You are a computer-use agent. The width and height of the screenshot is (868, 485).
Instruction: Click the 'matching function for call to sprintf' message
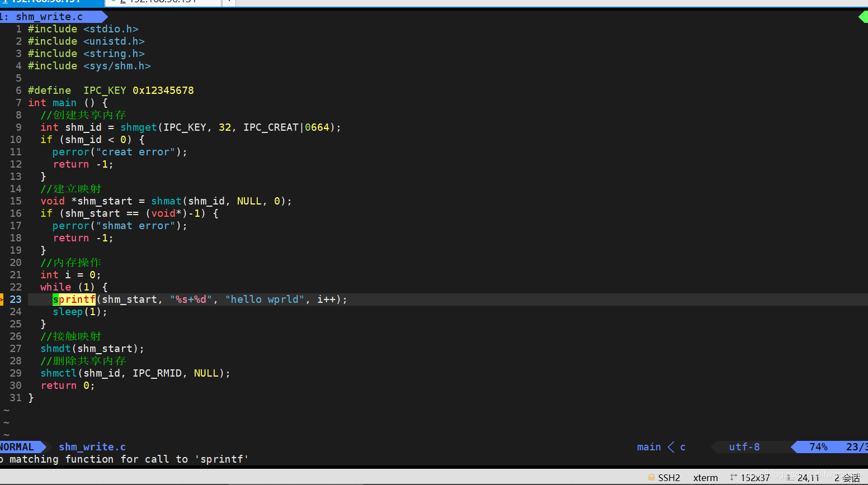click(x=124, y=459)
